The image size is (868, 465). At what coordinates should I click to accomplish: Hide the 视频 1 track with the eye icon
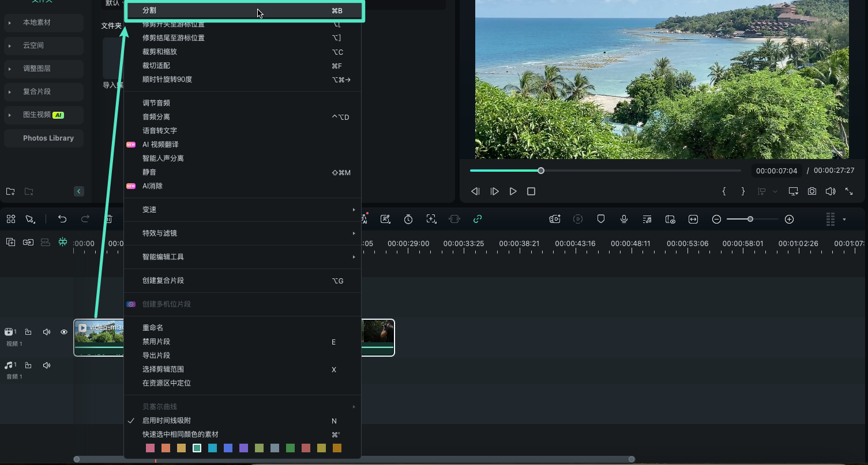[x=64, y=332]
